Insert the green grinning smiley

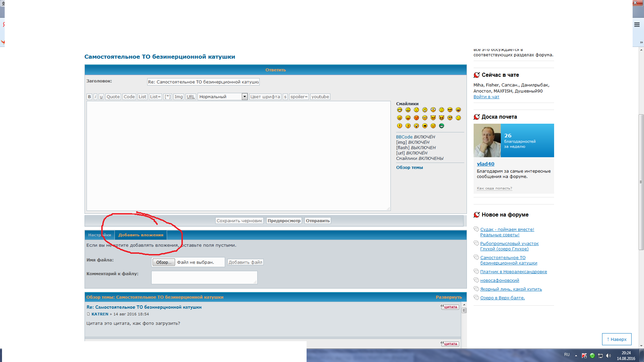click(441, 126)
